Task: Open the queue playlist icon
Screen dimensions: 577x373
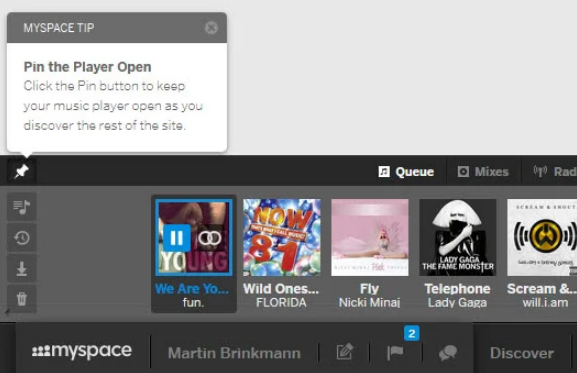Action: pyautogui.click(x=22, y=207)
